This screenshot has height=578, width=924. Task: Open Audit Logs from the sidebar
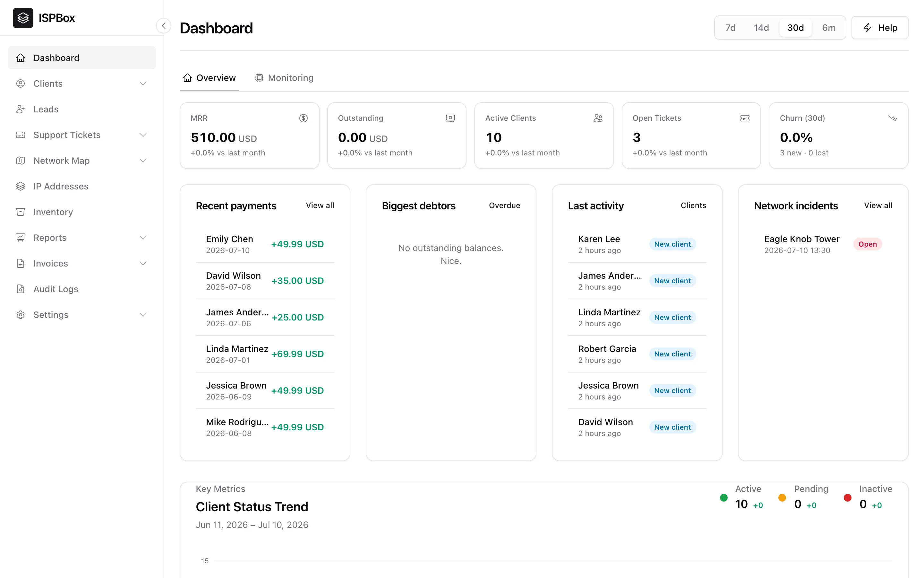coord(82,289)
